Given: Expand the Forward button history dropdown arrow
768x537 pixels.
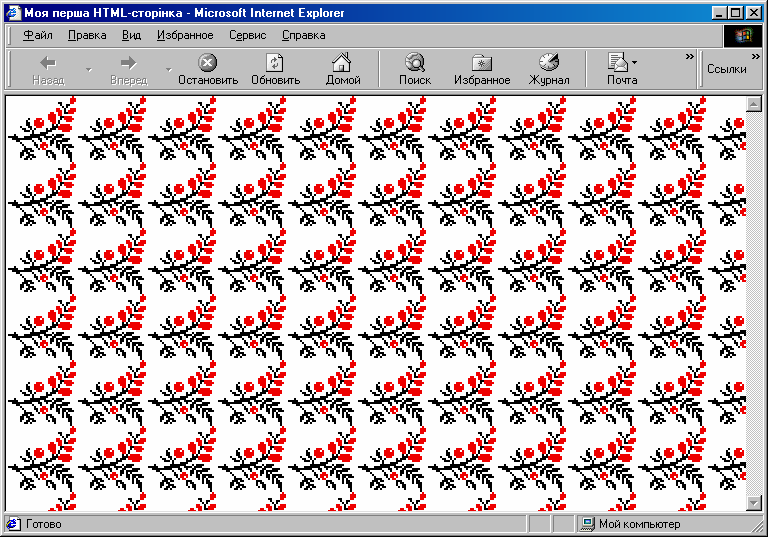Looking at the screenshot, I should pyautogui.click(x=168, y=70).
